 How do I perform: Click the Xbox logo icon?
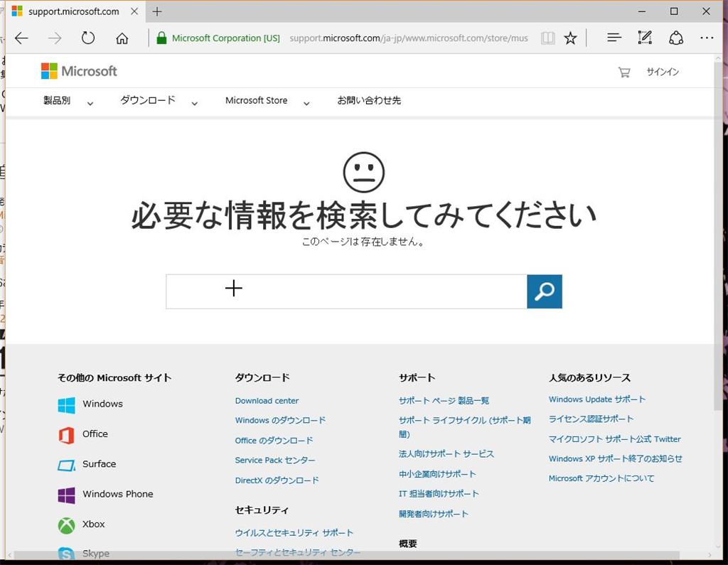[66, 525]
